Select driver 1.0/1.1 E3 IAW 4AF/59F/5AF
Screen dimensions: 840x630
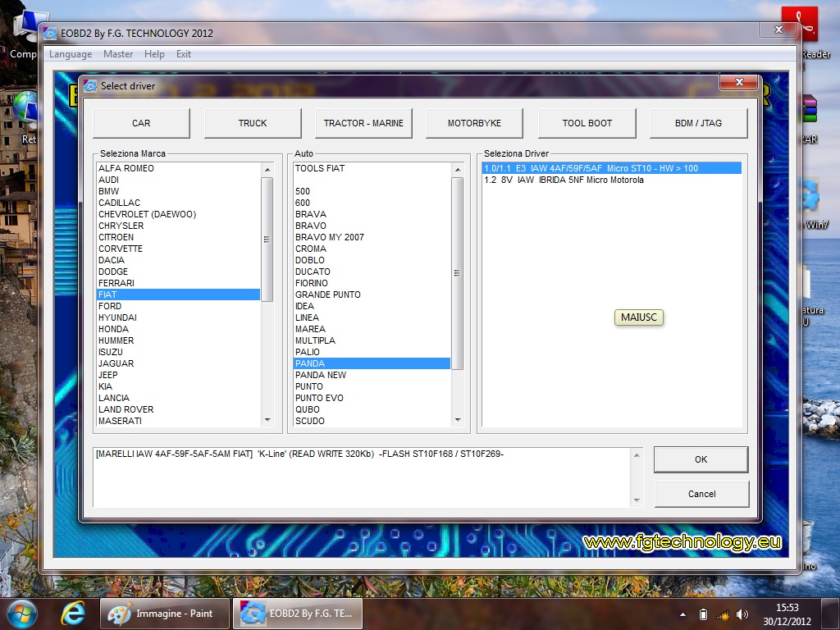(x=612, y=168)
